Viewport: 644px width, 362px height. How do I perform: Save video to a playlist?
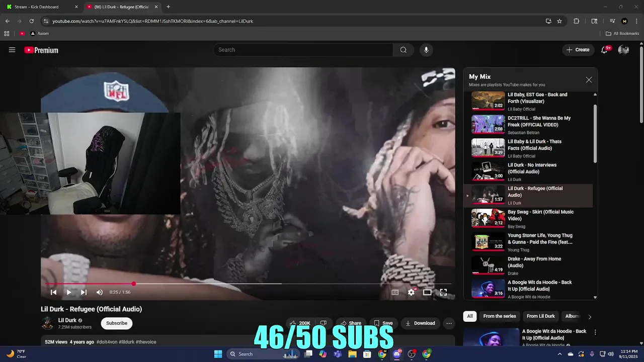383,323
